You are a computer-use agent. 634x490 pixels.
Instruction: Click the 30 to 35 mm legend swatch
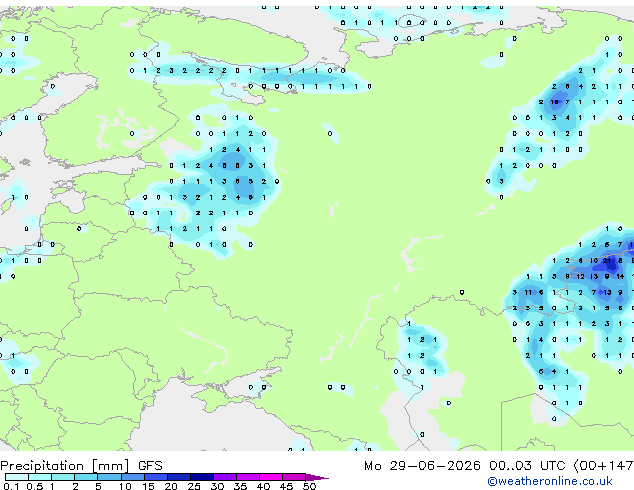pos(225,477)
